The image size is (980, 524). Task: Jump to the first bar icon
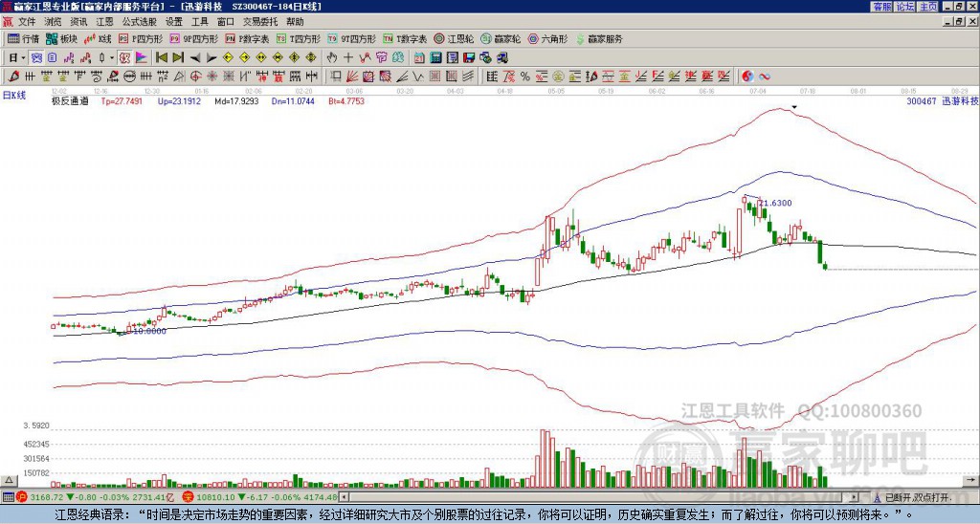tap(161, 58)
